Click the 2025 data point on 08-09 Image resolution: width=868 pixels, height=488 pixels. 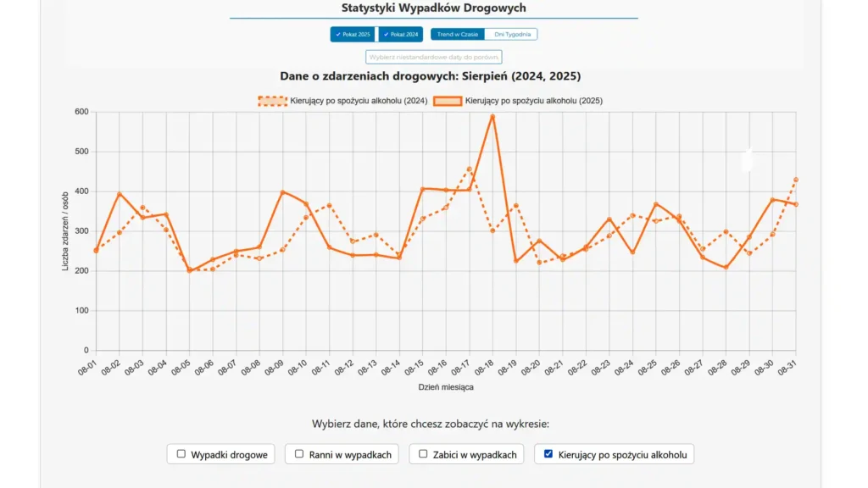[282, 192]
